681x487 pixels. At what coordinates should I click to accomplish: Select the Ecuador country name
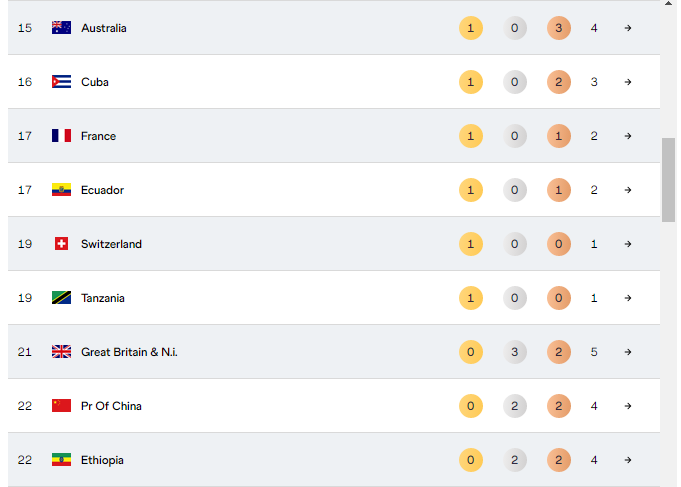pyautogui.click(x=102, y=190)
